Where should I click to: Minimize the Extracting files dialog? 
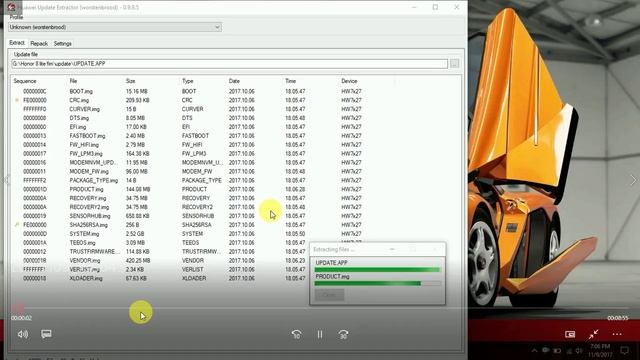coord(392,249)
